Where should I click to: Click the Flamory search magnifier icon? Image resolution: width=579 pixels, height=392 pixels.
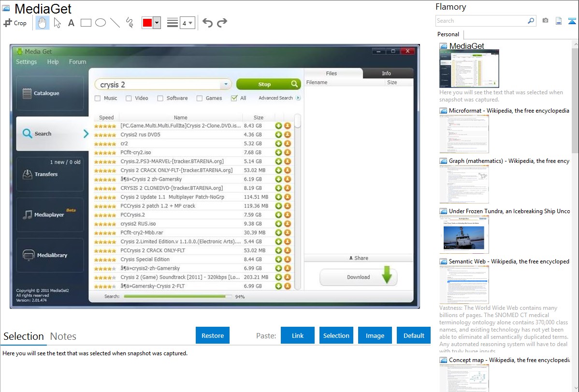tap(531, 21)
